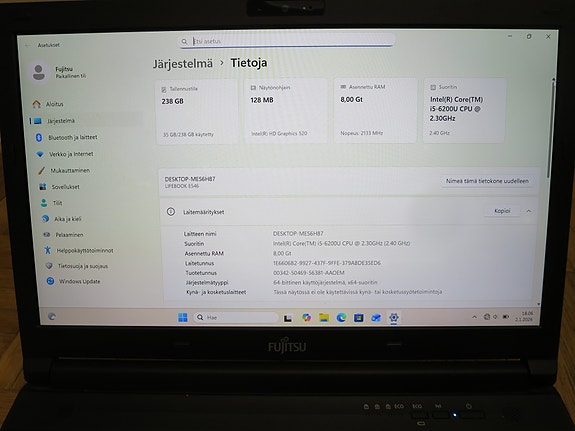This screenshot has width=575, height=431.
Task: Select the DESKTOP-ME56H87 device name value
Action: point(298,233)
